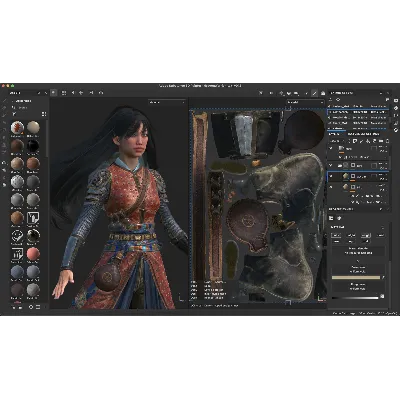Image resolution: width=400 pixels, height=400 pixels.
Task: Open the 3D viewport channel dropdown
Action: tap(167, 102)
